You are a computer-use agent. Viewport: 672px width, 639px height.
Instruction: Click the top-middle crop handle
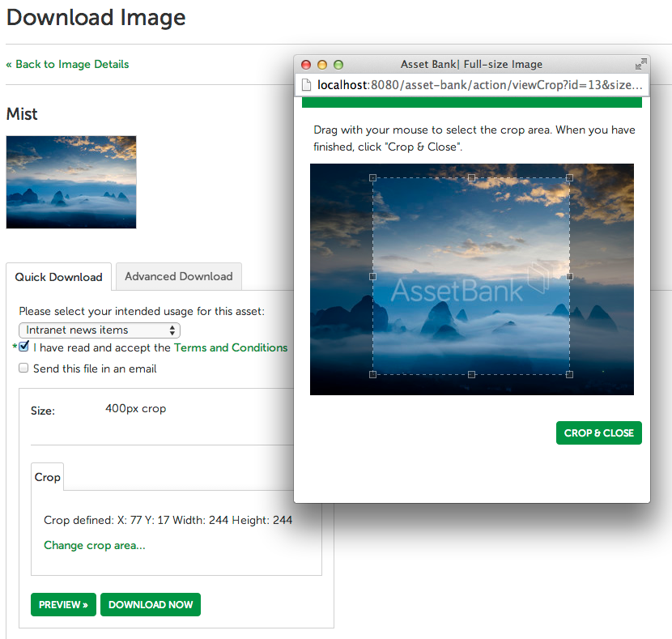coord(471,177)
